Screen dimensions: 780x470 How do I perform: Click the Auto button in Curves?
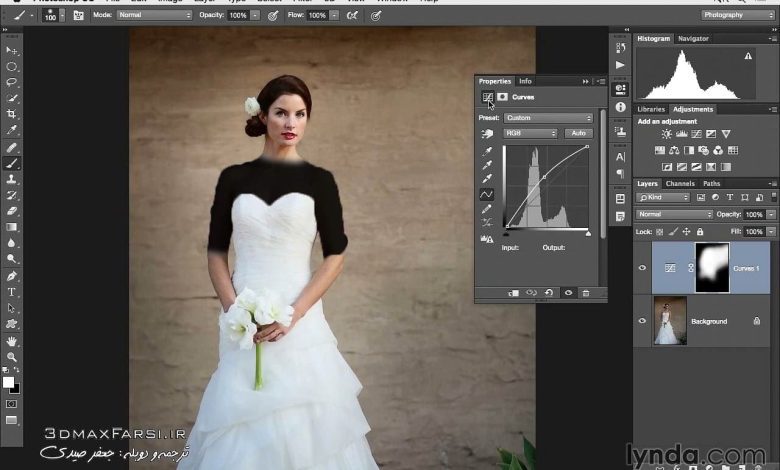point(578,133)
